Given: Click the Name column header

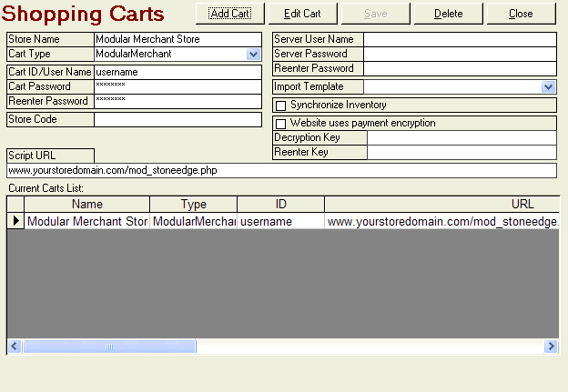Looking at the screenshot, I should [x=87, y=204].
